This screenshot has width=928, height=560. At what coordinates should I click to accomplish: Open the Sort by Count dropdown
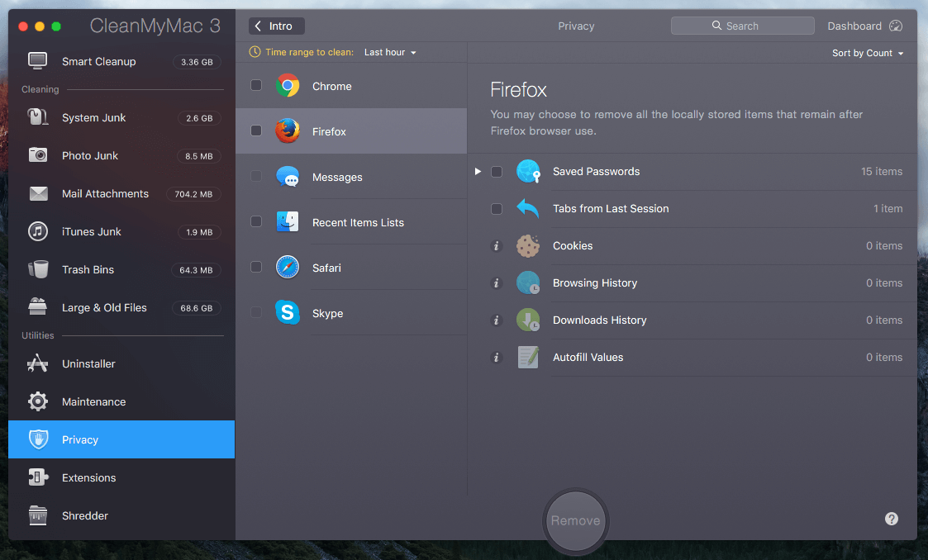868,53
